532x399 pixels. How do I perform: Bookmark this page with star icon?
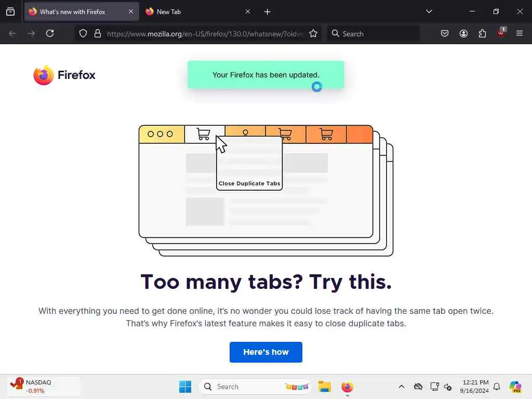click(313, 33)
